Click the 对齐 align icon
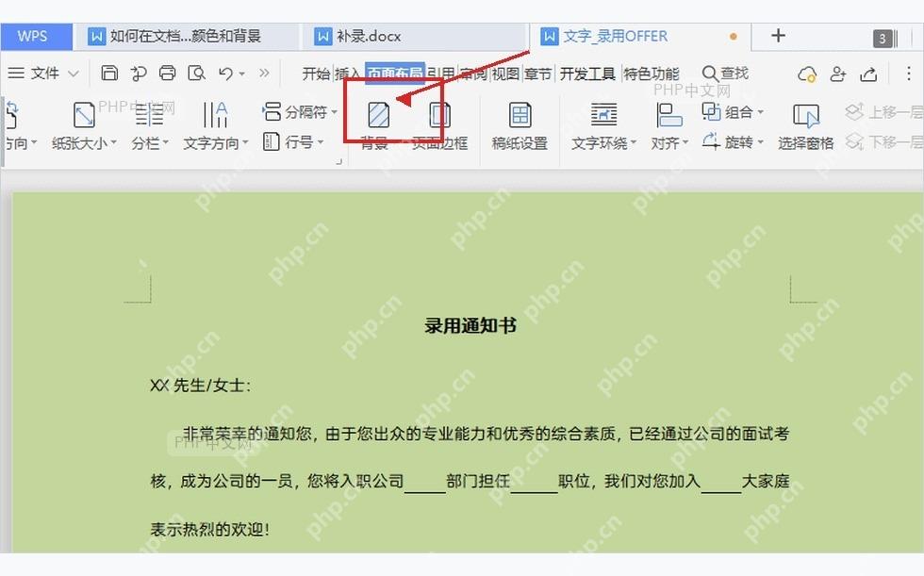 point(669,115)
